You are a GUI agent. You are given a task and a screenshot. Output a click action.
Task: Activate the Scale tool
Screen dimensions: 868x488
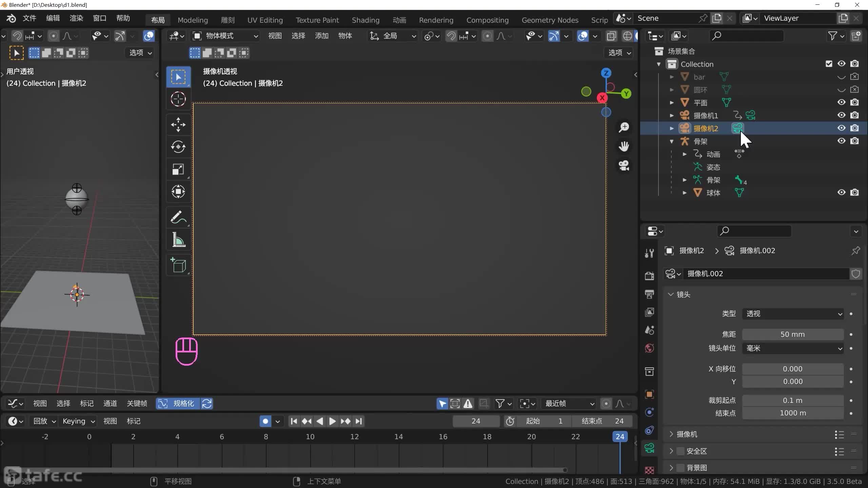(178, 169)
